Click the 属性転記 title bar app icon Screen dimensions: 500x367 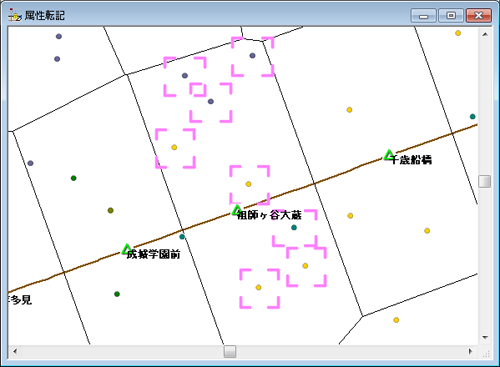(x=15, y=15)
